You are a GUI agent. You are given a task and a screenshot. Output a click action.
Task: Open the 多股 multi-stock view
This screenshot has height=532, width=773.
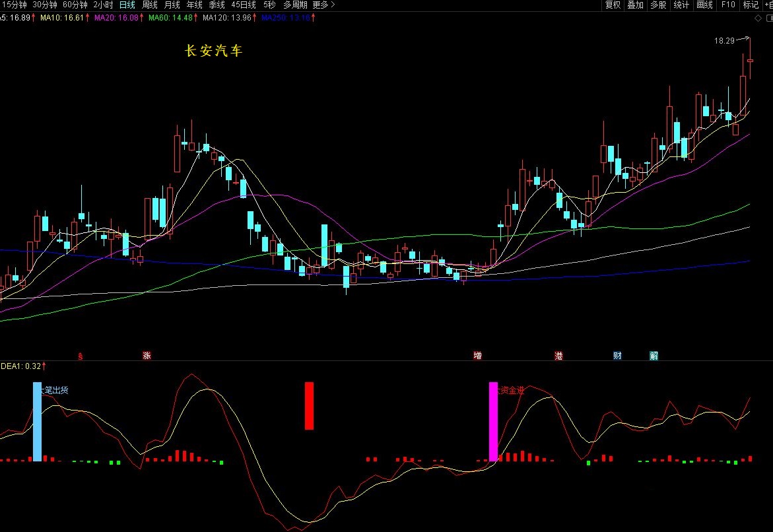click(x=658, y=5)
